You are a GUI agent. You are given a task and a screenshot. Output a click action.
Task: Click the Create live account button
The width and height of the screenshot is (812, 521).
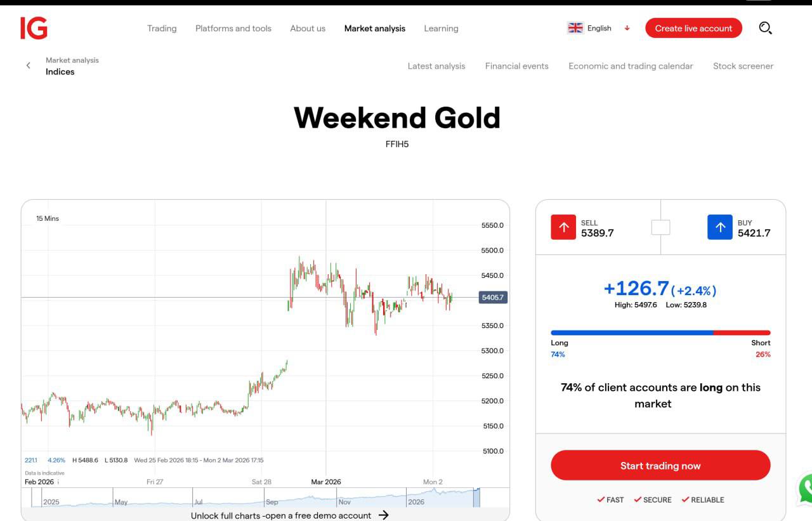[693, 28]
